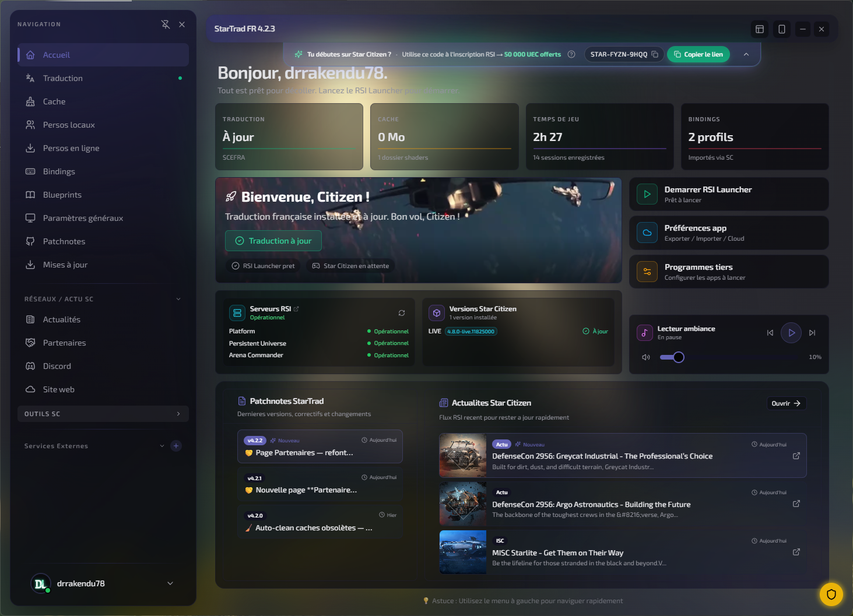Mute the ambiance player volume

pyautogui.click(x=646, y=357)
